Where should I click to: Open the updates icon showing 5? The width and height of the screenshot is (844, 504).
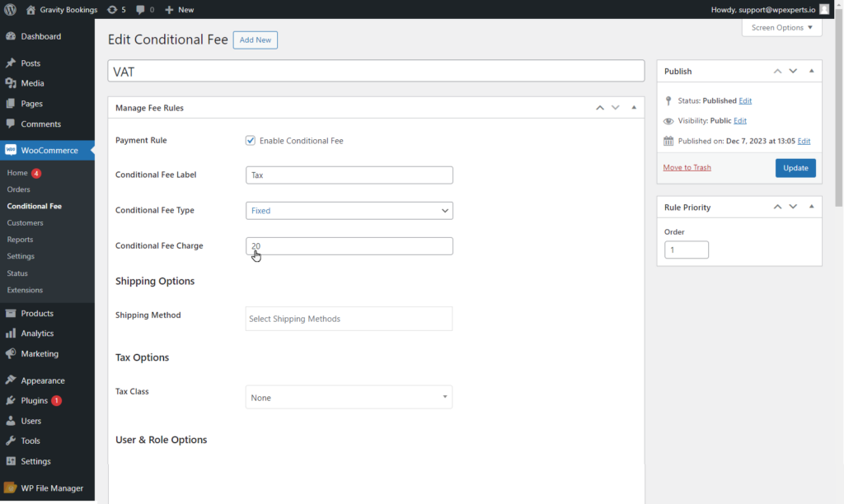pos(111,10)
